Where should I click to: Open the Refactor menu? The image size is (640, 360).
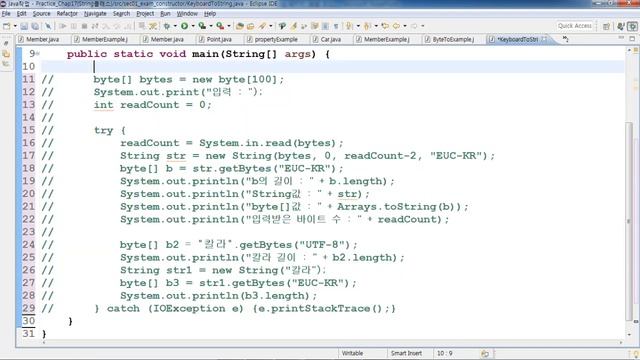tap(67, 13)
